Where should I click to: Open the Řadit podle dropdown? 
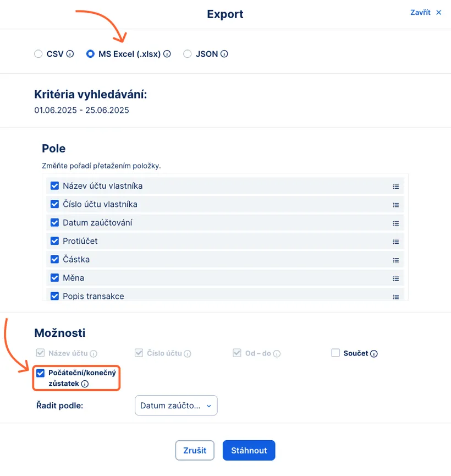176,406
